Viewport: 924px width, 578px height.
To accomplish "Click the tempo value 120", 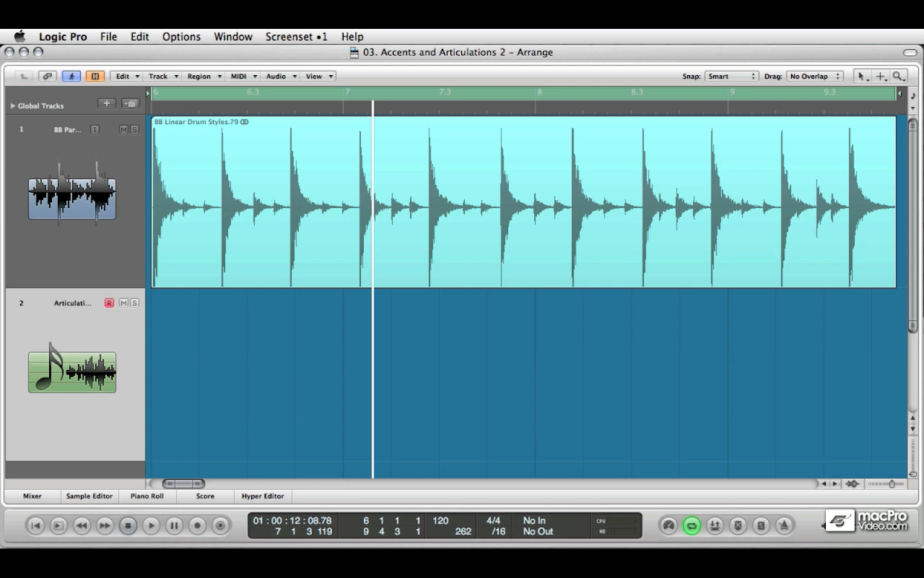I will pyautogui.click(x=440, y=520).
